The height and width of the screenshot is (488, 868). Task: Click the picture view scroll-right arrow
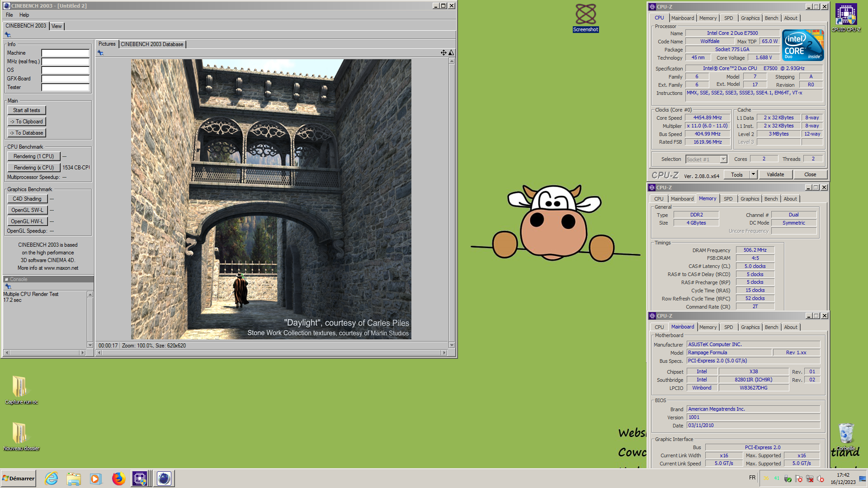point(444,353)
